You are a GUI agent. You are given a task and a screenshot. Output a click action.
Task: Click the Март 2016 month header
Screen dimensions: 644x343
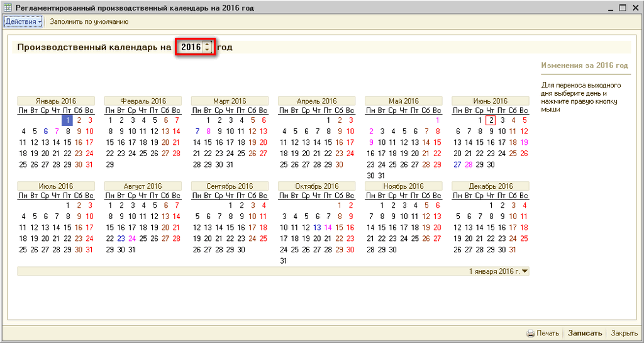[230, 101]
